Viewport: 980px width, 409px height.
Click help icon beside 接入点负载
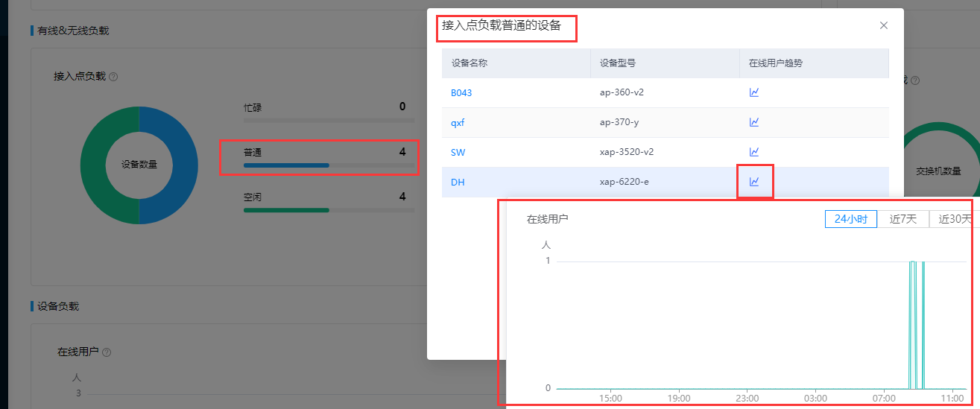pyautogui.click(x=114, y=77)
